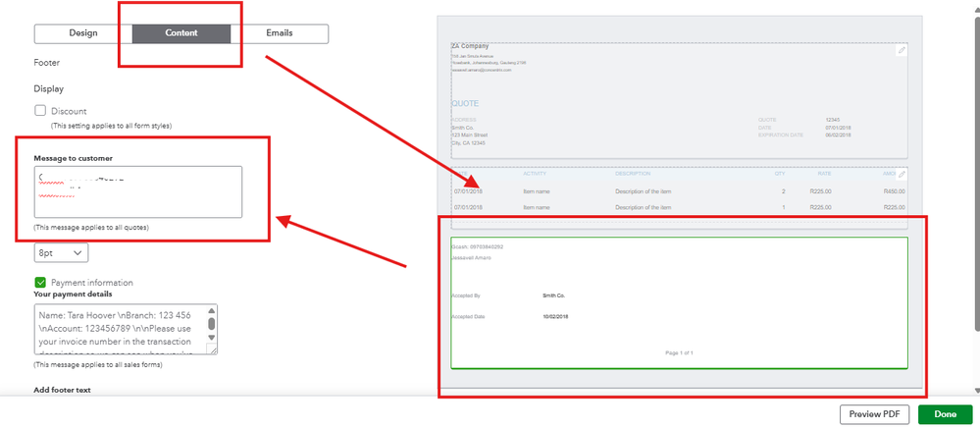Image resolution: width=980 pixels, height=429 pixels.
Task: Edit the preview header section with its pencil icon
Action: (x=901, y=51)
